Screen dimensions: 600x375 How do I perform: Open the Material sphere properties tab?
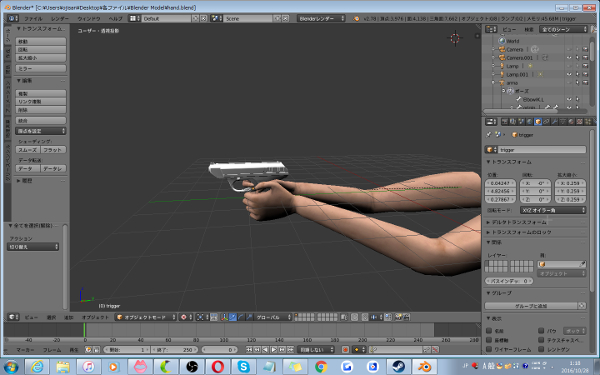click(571, 122)
